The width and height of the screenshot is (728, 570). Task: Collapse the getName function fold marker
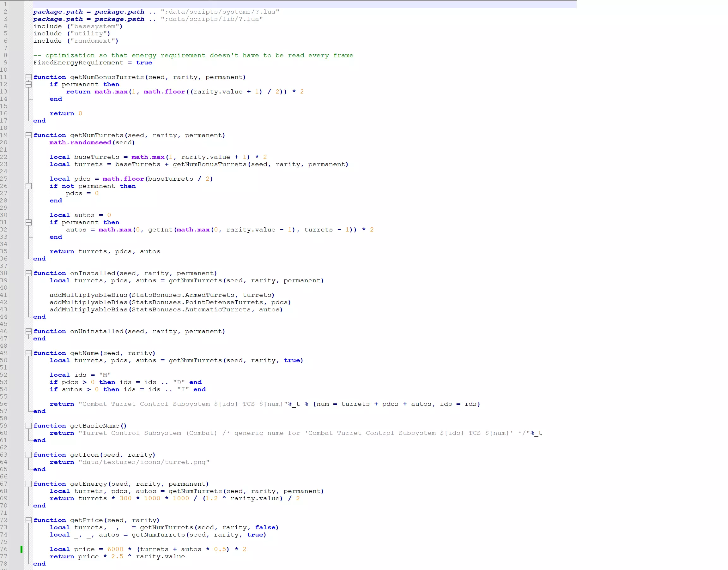click(x=29, y=353)
